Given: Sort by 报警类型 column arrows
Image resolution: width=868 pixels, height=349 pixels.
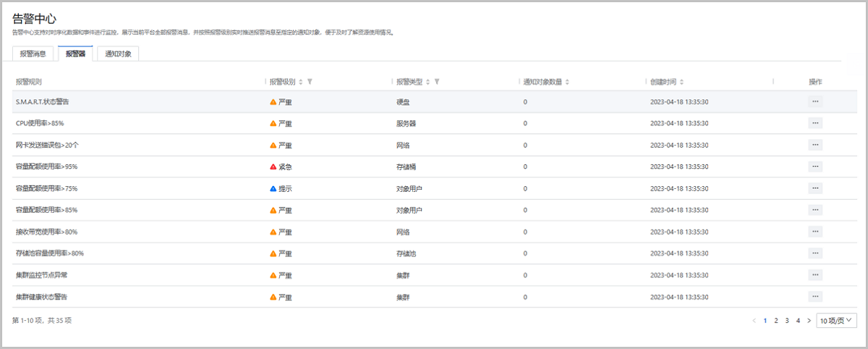Looking at the screenshot, I should click(x=428, y=82).
